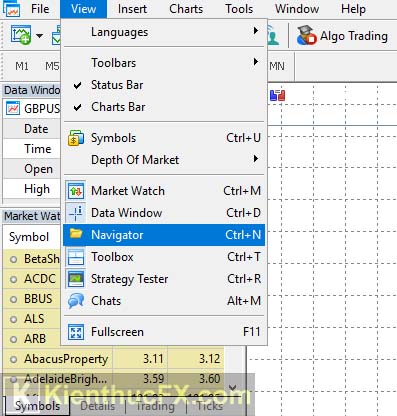Switch to the Details tab
This screenshot has width=397, height=416.
[98, 406]
